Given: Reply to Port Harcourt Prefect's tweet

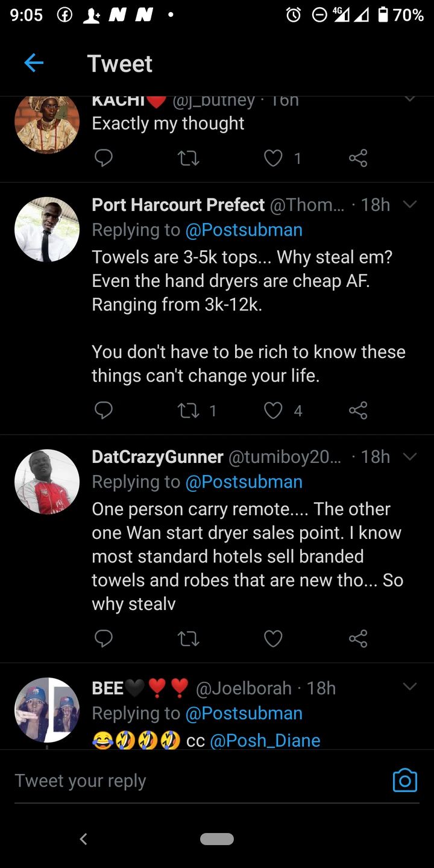Looking at the screenshot, I should 104,410.
